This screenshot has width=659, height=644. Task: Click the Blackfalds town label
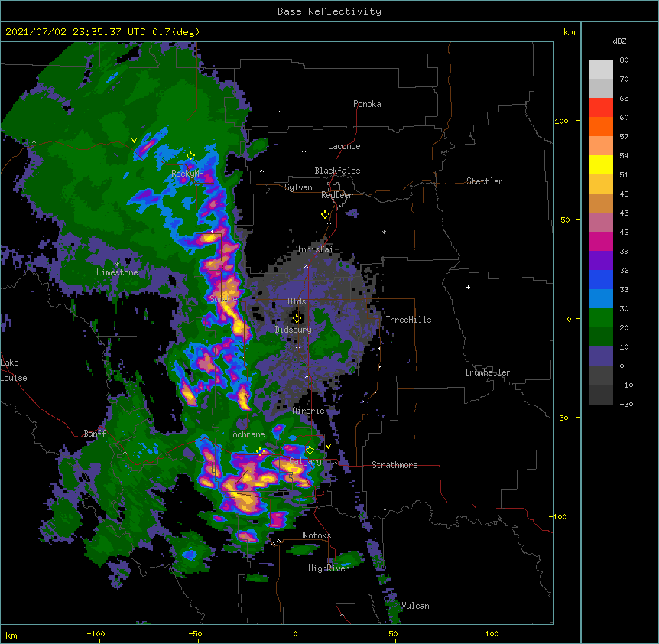337,171
